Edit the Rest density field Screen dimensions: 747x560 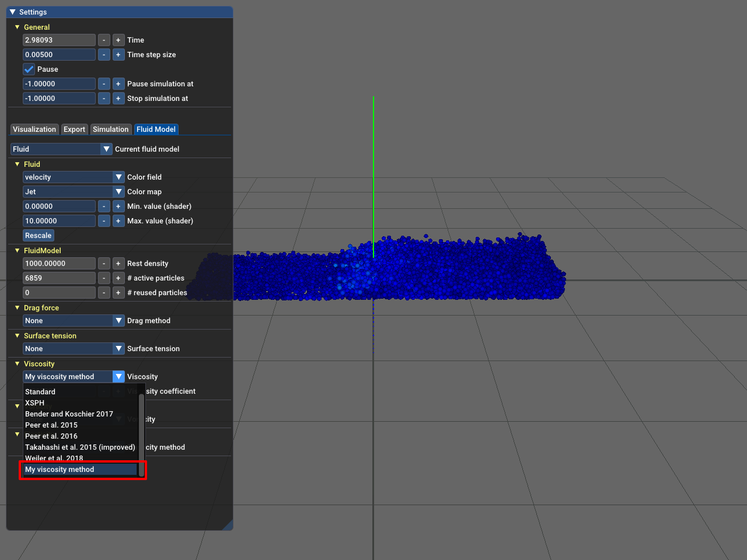coord(59,264)
